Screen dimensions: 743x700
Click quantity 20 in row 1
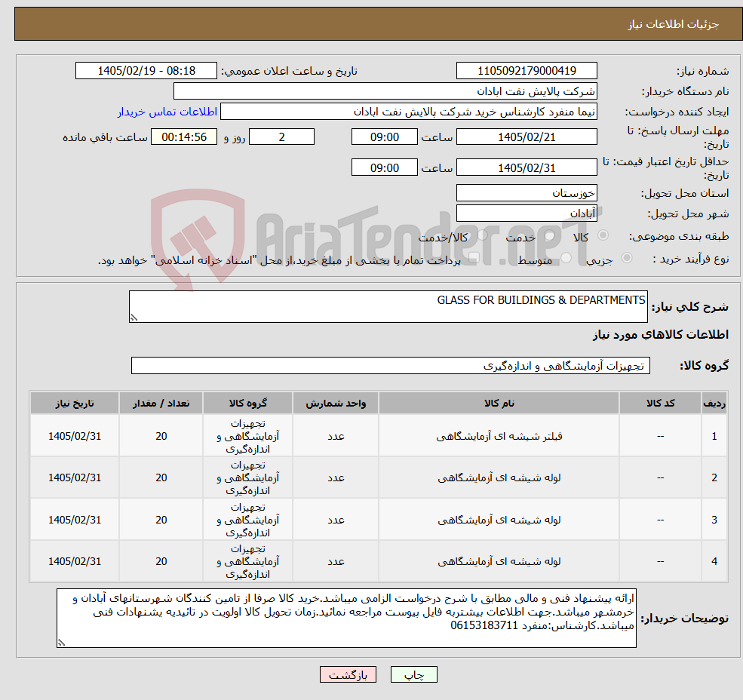pos(161,436)
